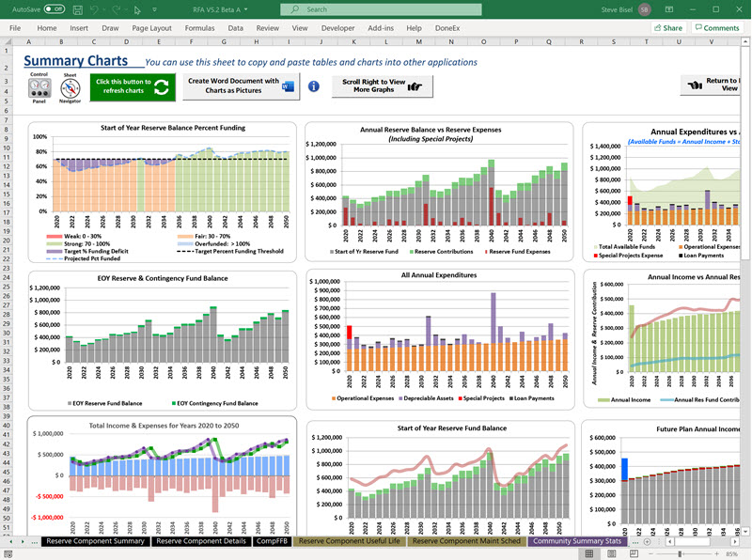The height and width of the screenshot is (560, 752).
Task: Click the zoom slider in status bar
Action: click(x=679, y=554)
